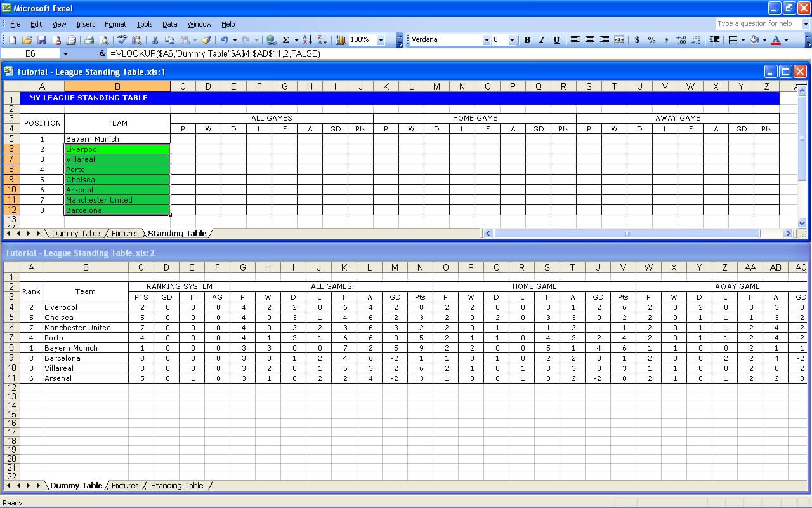Open the Font name dropdown (Verdana)
812x508 pixels.
click(487, 40)
